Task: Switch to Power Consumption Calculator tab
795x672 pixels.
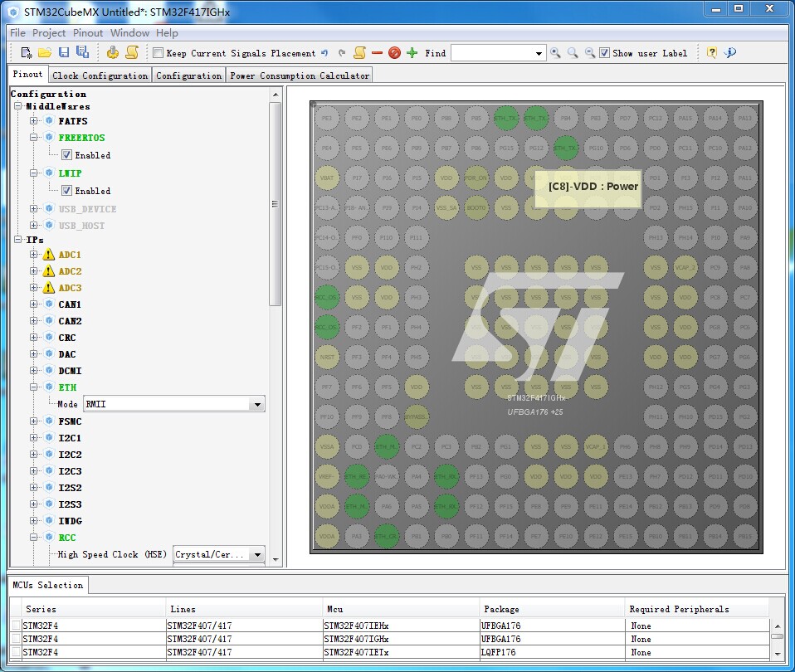Action: [300, 75]
